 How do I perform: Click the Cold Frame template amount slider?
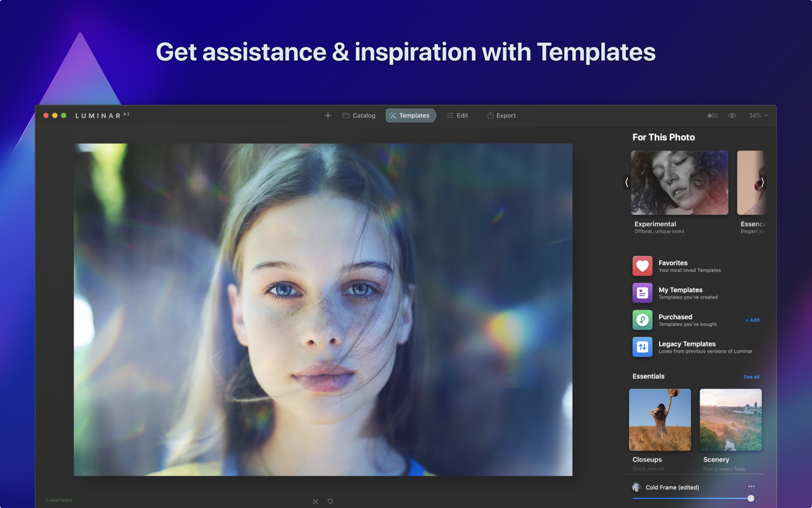click(693, 499)
